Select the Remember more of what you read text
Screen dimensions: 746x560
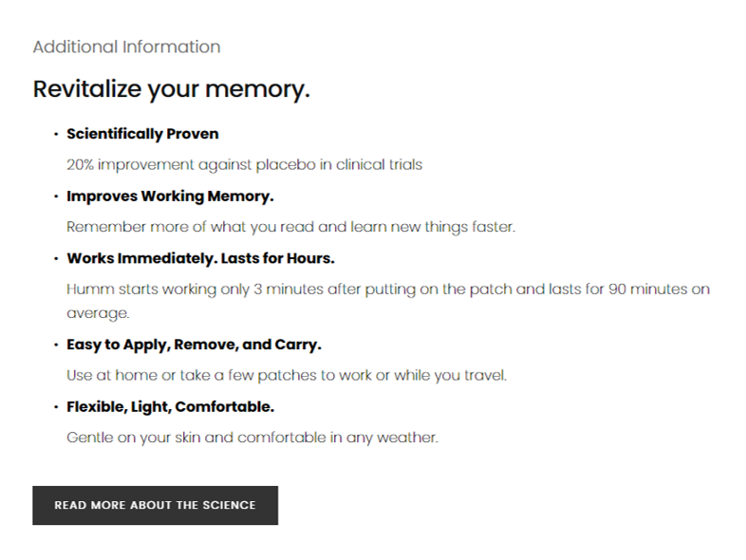point(290,227)
